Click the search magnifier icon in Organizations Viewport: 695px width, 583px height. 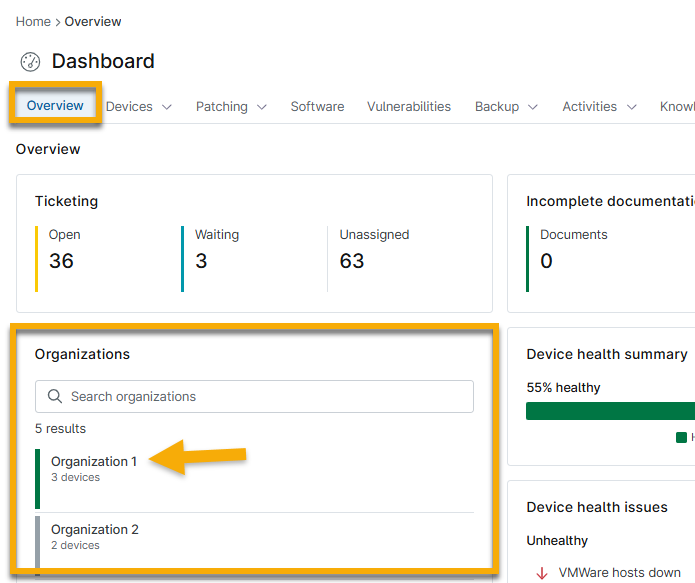55,397
